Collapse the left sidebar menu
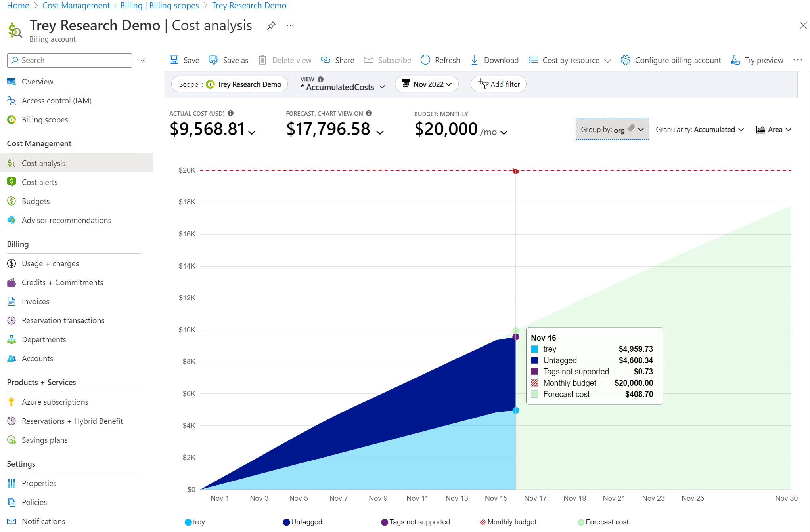The height and width of the screenshot is (532, 810). (x=143, y=61)
